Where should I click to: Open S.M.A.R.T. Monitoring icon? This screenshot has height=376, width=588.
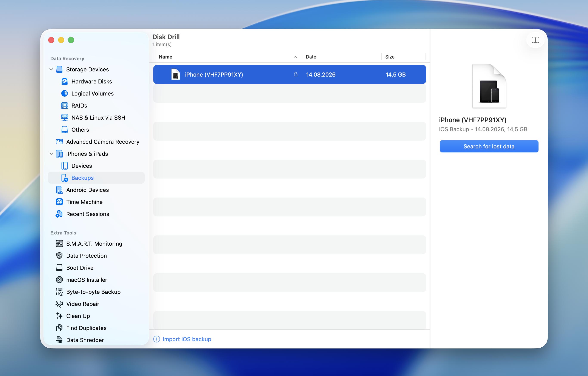(x=59, y=243)
